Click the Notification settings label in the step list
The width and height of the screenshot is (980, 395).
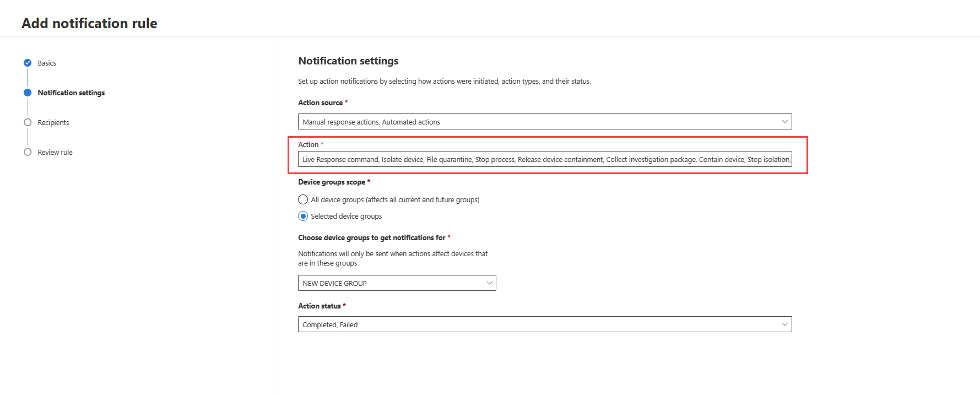tap(71, 93)
